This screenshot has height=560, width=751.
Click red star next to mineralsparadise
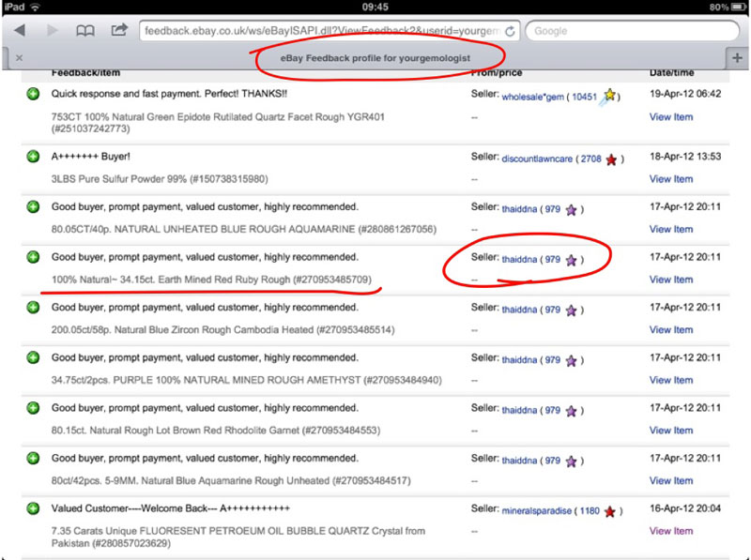(609, 511)
